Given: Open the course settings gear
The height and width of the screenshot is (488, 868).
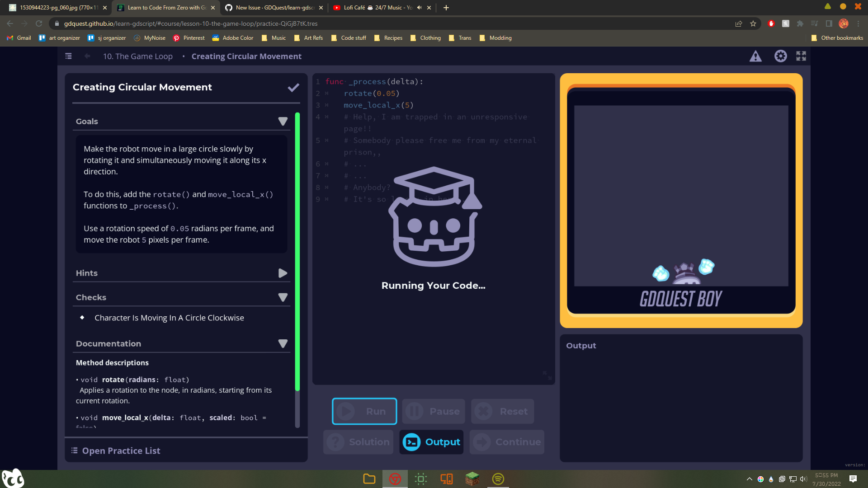Looking at the screenshot, I should click(x=781, y=56).
